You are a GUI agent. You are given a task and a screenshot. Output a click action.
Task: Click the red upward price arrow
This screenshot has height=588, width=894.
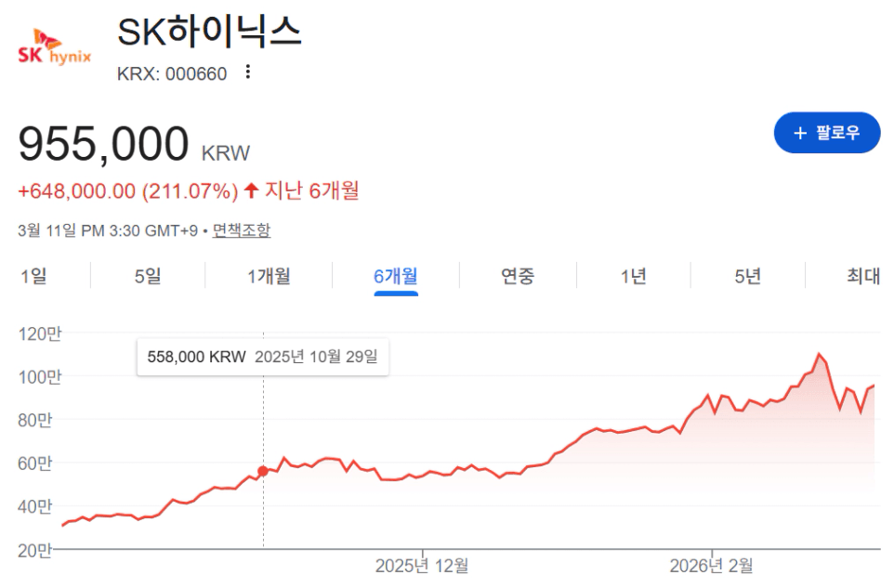pos(251,191)
